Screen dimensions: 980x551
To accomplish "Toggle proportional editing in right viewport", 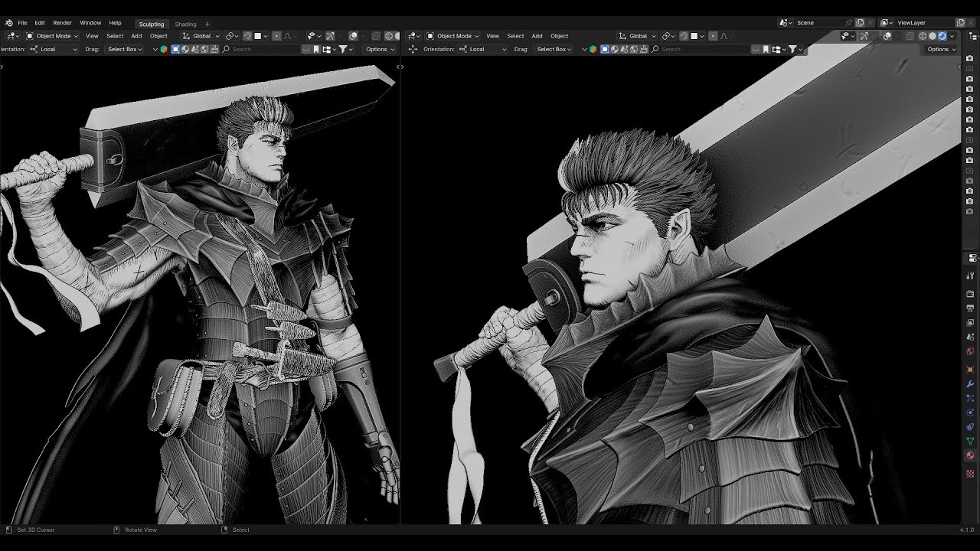I will click(x=714, y=36).
